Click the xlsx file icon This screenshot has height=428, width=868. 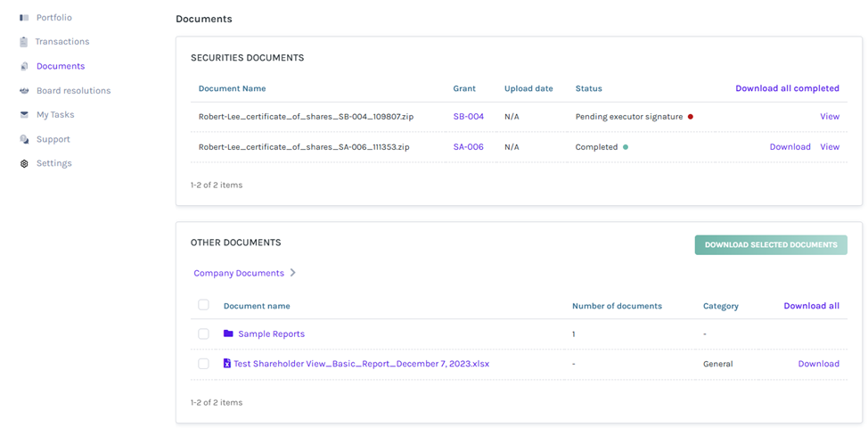[227, 364]
